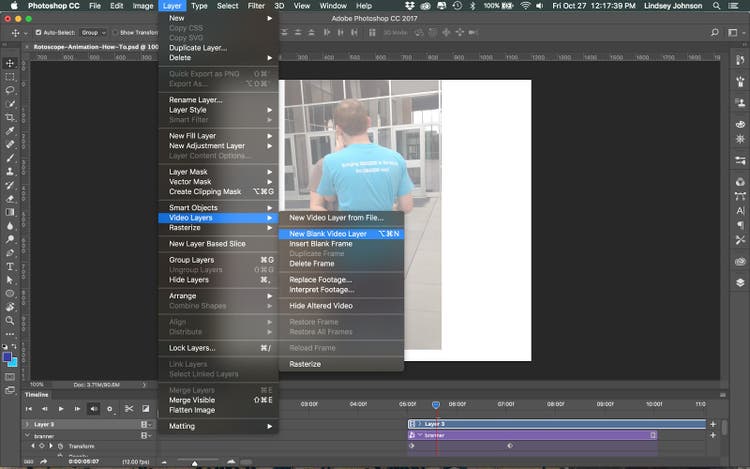The image size is (750, 469).
Task: Select the Path Selection tool
Action: 10,280
